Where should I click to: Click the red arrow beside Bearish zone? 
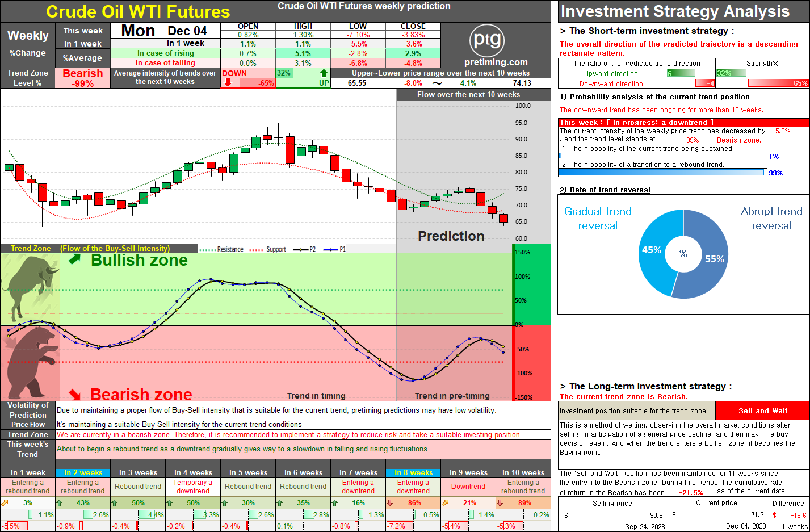[x=75, y=393]
